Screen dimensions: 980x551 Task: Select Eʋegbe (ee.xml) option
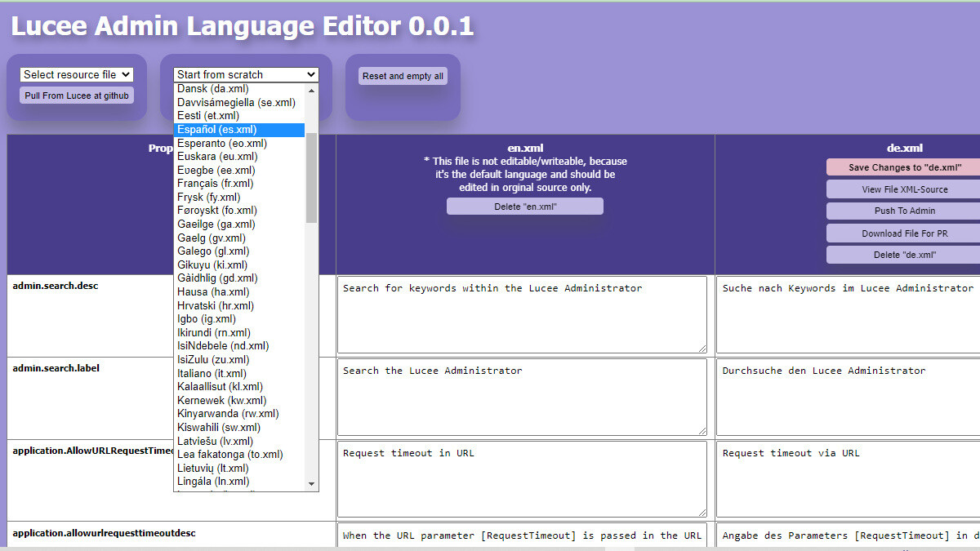coord(239,170)
